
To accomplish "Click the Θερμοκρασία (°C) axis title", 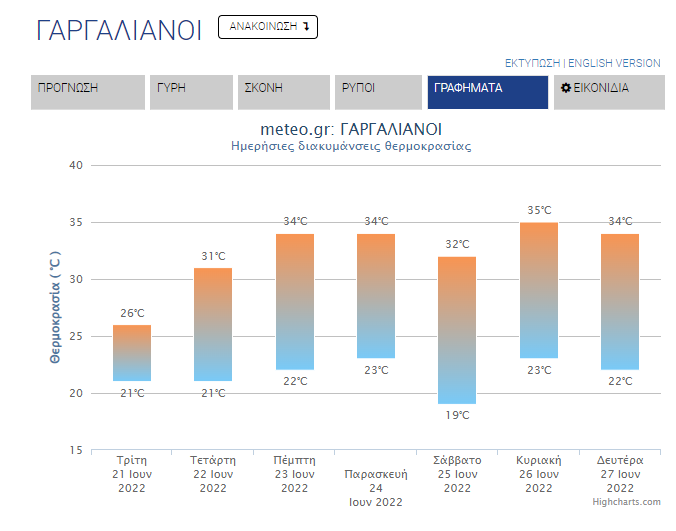I will 55,307.
